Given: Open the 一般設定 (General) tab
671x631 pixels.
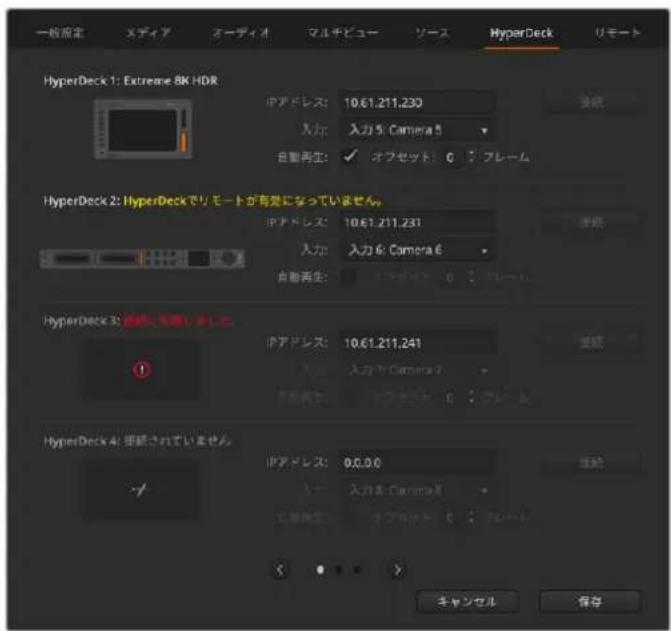Looking at the screenshot, I should pos(60,33).
